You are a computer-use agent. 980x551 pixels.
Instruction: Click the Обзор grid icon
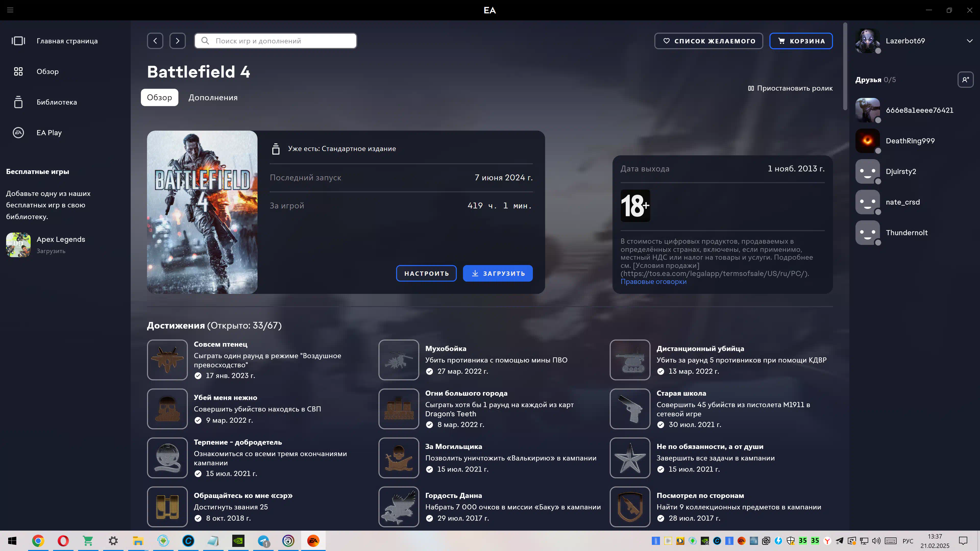[x=18, y=71]
